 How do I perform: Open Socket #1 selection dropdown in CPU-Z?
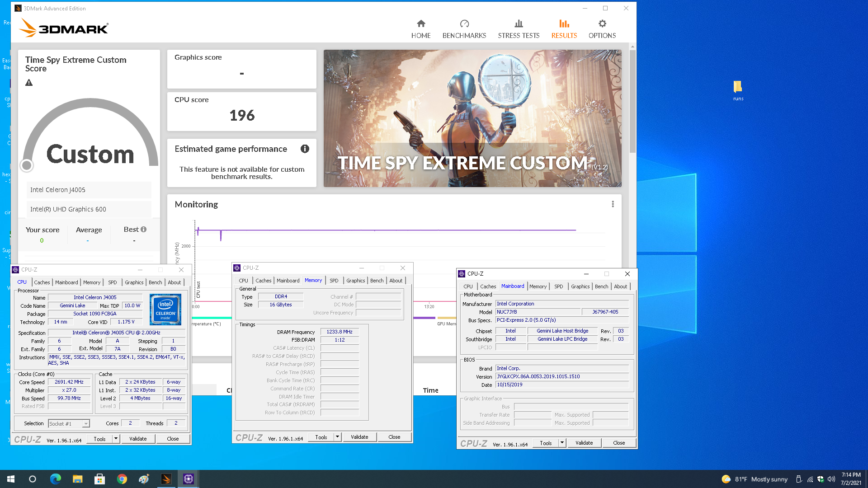tap(69, 424)
